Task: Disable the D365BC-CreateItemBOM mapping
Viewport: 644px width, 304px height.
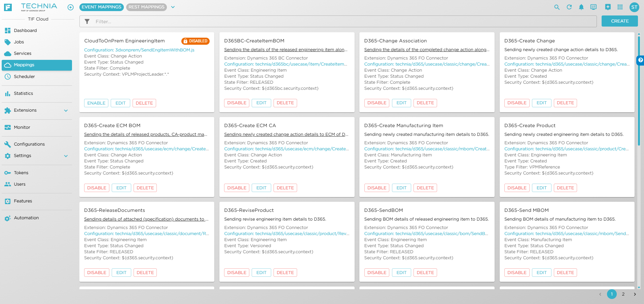Action: pos(237,103)
